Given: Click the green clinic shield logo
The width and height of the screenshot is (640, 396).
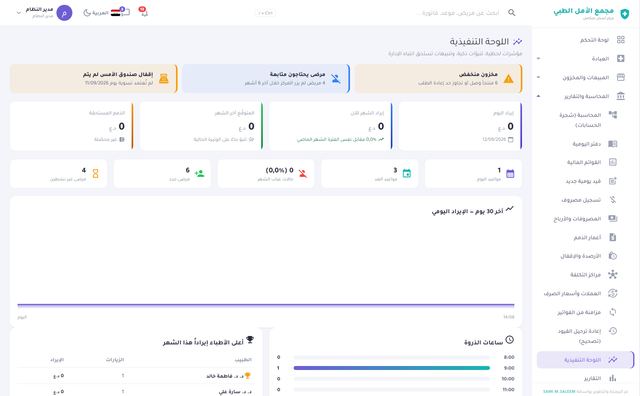Looking at the screenshot, I should pos(624,14).
